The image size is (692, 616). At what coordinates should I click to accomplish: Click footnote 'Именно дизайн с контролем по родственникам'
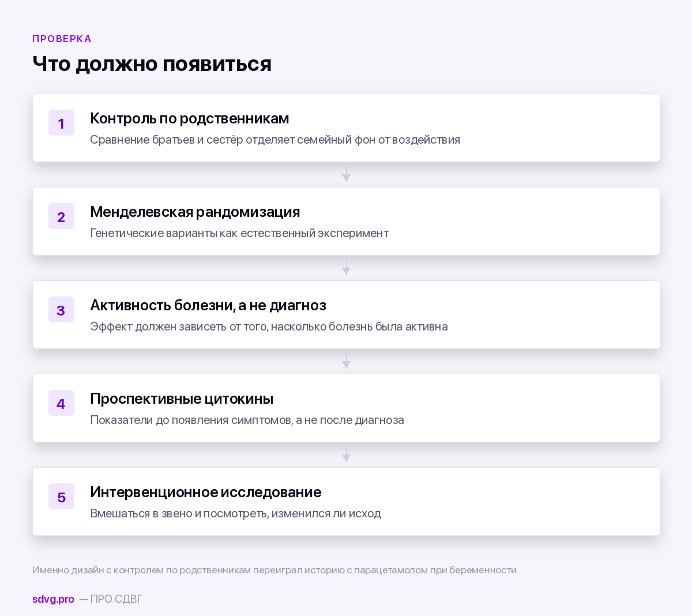[x=141, y=570]
